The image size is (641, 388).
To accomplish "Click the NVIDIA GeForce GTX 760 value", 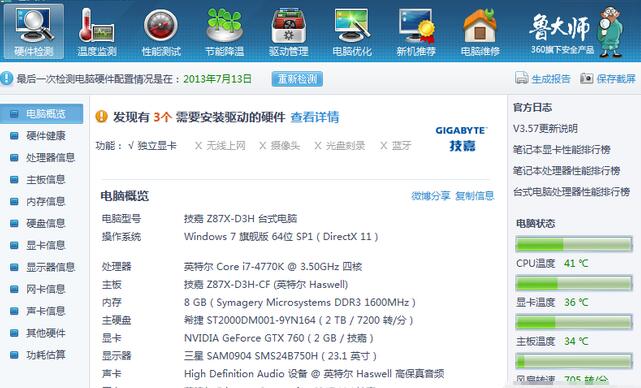I will (279, 338).
